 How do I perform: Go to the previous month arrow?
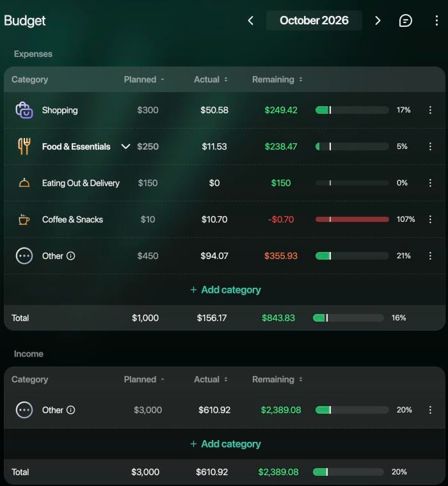click(x=251, y=20)
